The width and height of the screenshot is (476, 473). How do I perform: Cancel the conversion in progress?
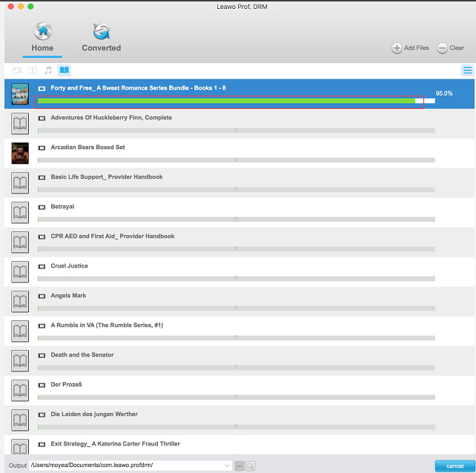click(454, 466)
